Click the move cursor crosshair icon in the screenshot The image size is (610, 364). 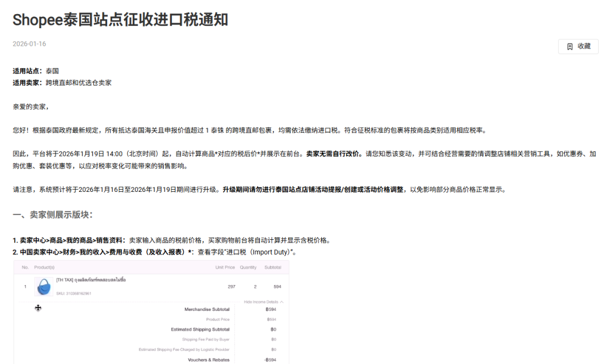point(38,308)
